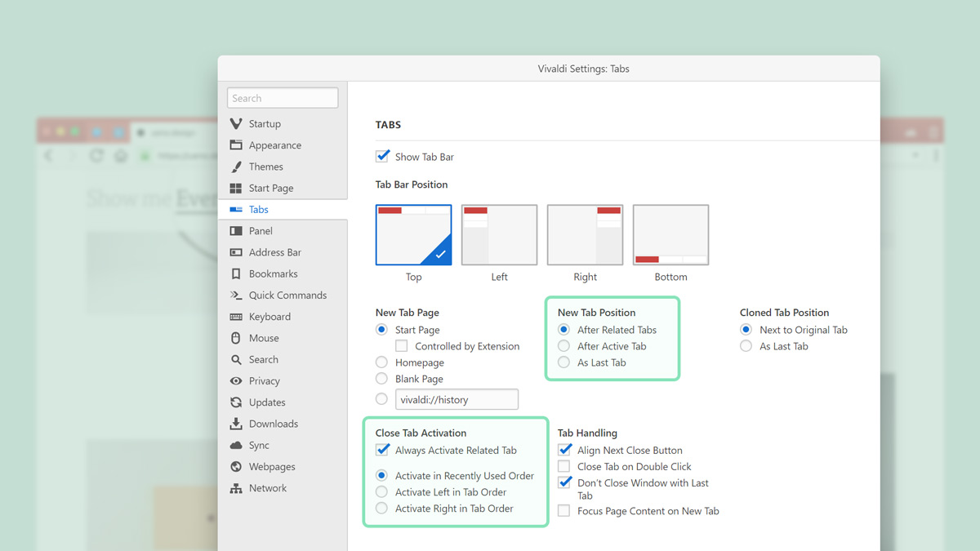980x551 pixels.
Task: Select the Tabs section in the sidebar
Action: [283, 210]
